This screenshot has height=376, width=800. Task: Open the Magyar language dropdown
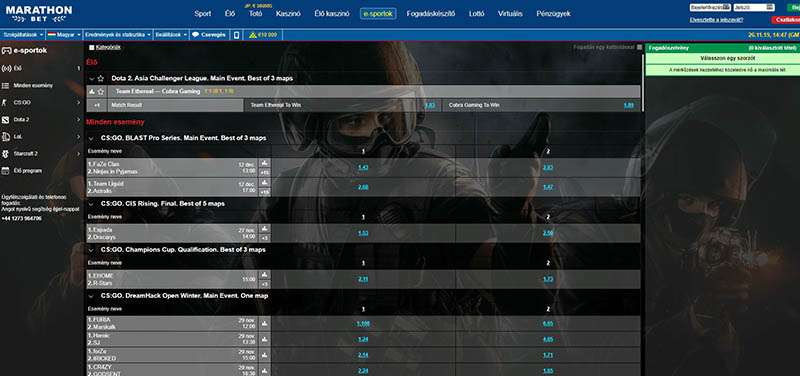click(64, 35)
